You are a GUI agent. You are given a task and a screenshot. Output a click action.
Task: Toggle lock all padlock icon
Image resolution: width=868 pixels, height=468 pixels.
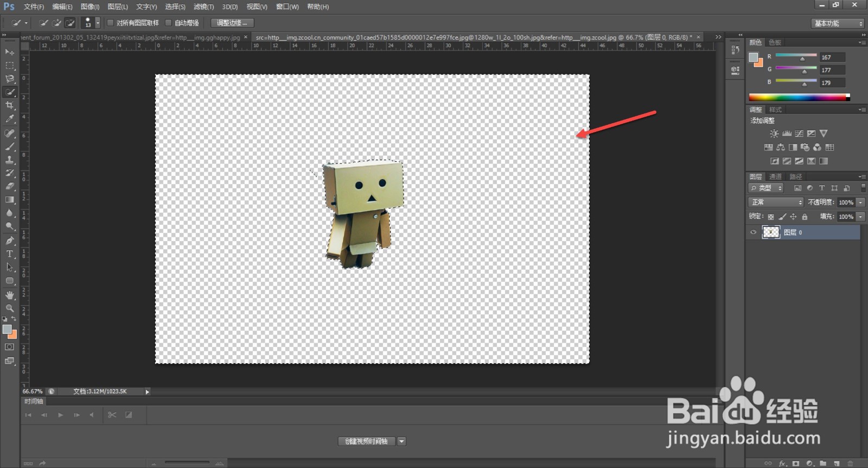click(x=805, y=217)
